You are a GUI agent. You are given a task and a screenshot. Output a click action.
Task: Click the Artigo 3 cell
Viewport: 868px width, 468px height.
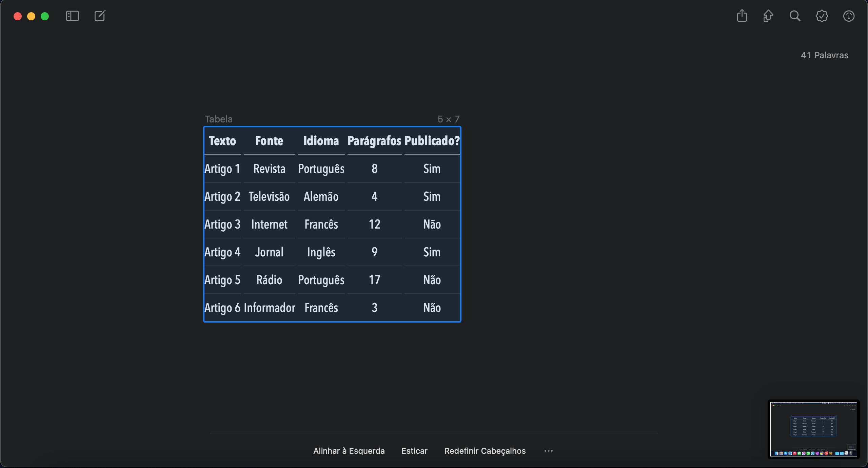(x=222, y=224)
